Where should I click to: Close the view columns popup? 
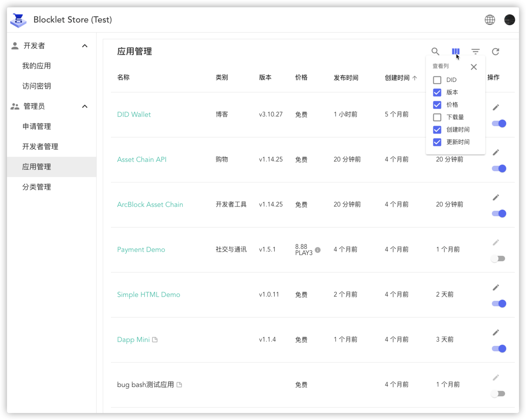(474, 67)
